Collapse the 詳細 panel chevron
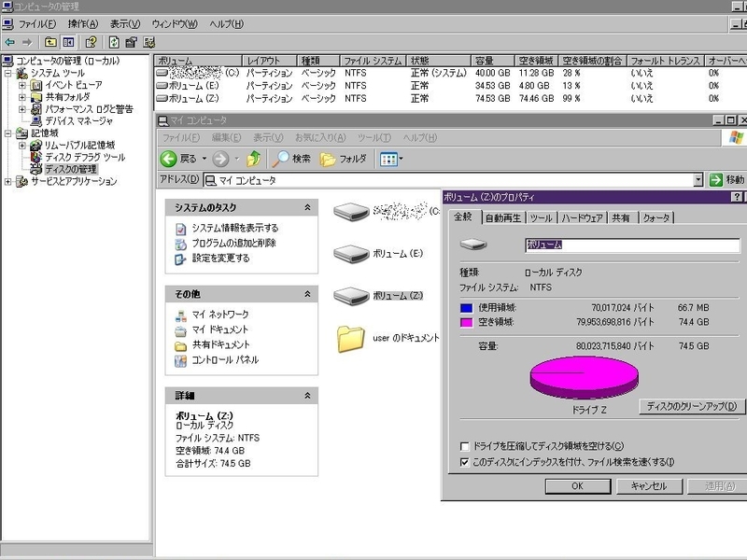The height and width of the screenshot is (560, 747). [307, 396]
